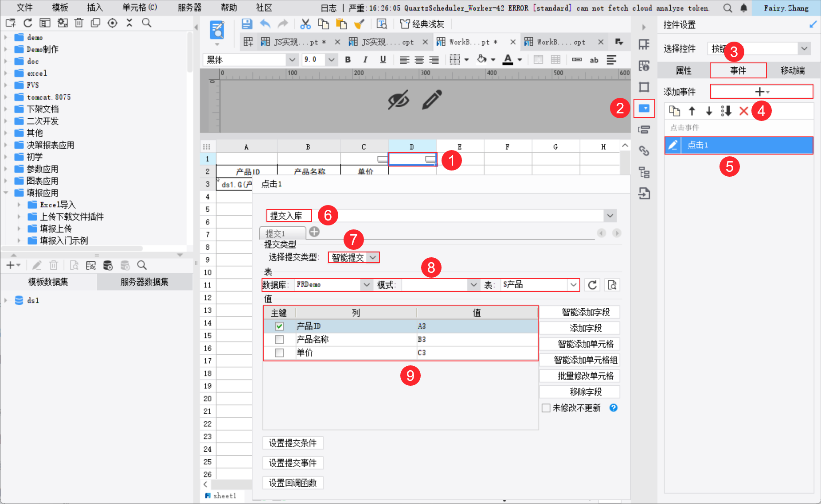Refresh the database table list
Image resolution: width=821 pixels, height=504 pixels.
[592, 285]
